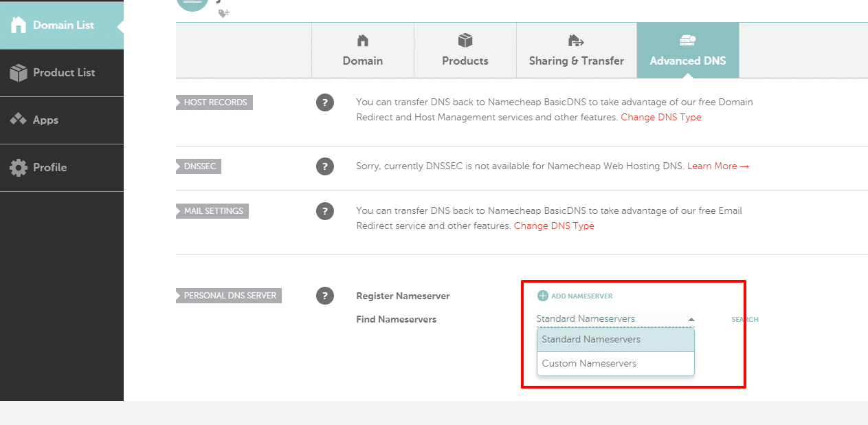Click the MAIL SETTINGS section label
Screen dimensions: 868x425
[213, 211]
